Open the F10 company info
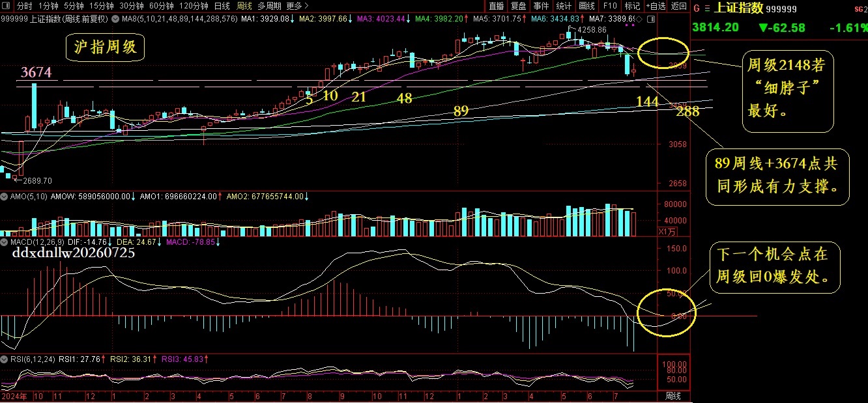 611,6
